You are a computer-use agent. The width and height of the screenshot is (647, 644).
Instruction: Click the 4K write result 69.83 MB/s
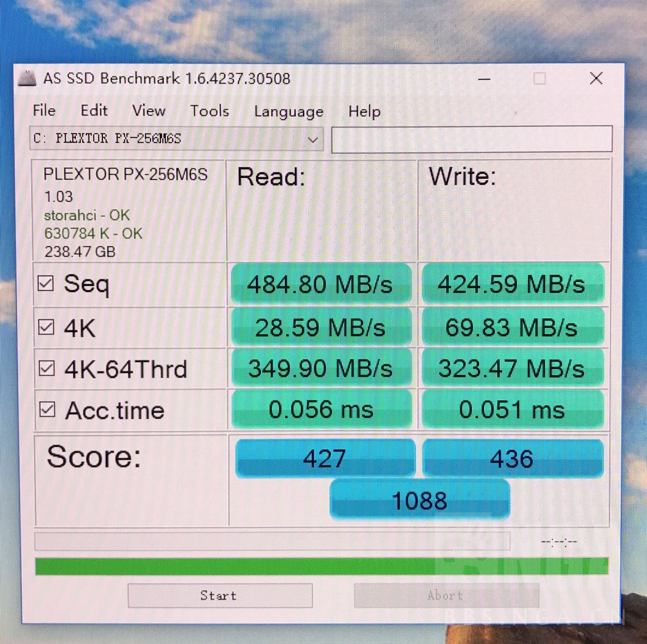[513, 327]
